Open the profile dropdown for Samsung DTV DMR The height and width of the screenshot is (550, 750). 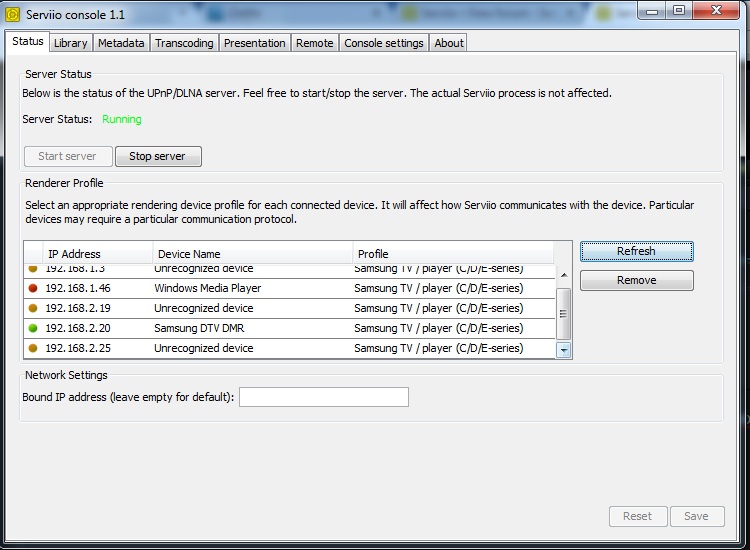point(453,328)
